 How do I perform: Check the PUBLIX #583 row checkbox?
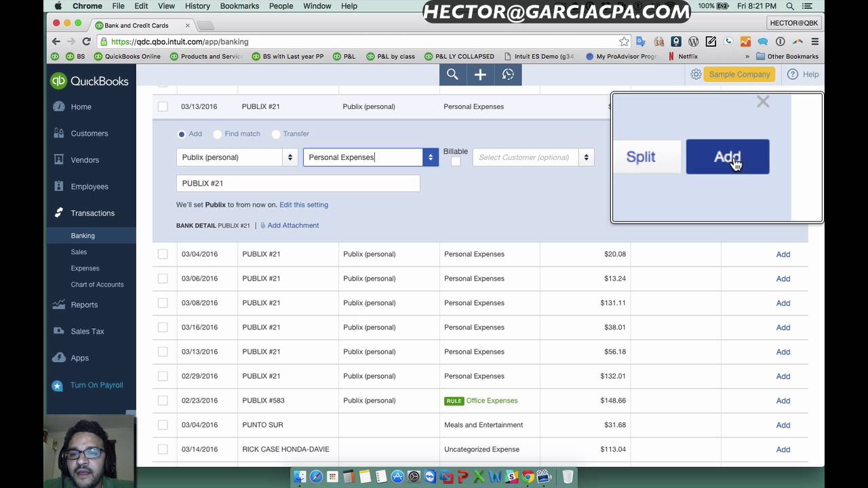163,401
